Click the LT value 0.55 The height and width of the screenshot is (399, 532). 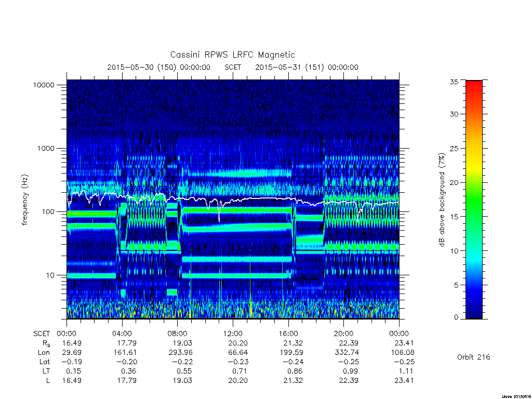tap(185, 371)
